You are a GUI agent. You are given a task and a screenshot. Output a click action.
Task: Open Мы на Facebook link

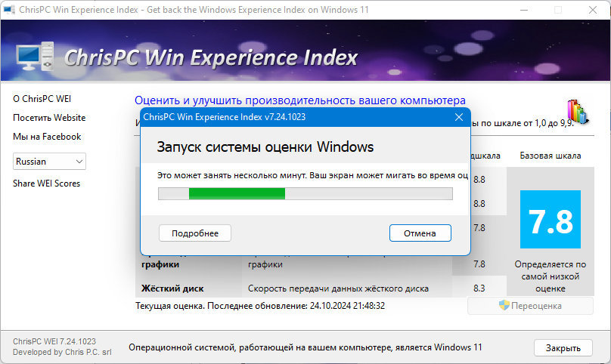pos(47,137)
